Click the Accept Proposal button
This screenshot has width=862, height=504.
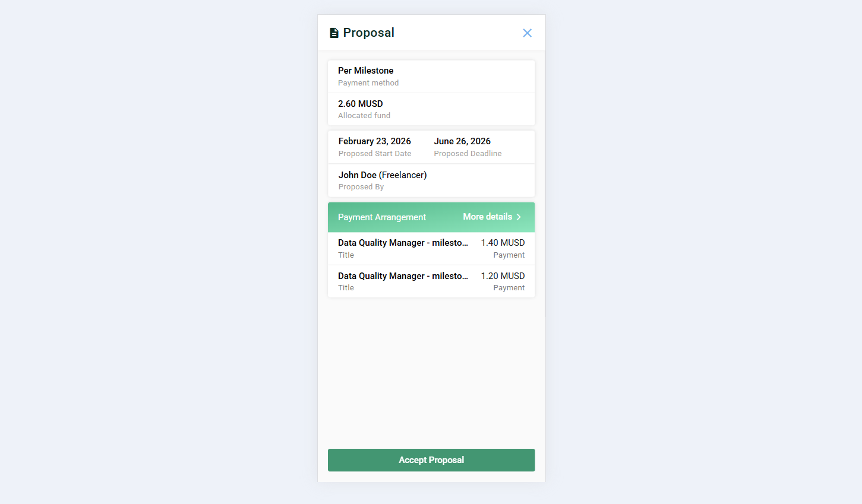coord(431,460)
